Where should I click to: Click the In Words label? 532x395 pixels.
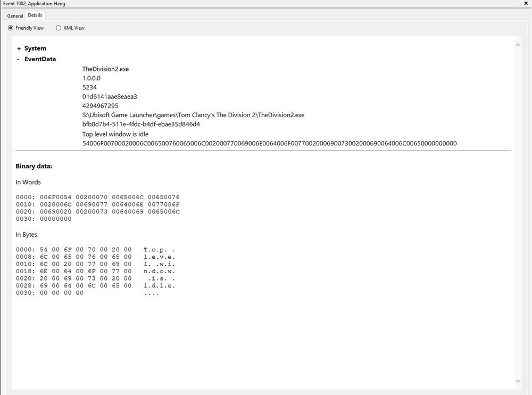coord(28,182)
